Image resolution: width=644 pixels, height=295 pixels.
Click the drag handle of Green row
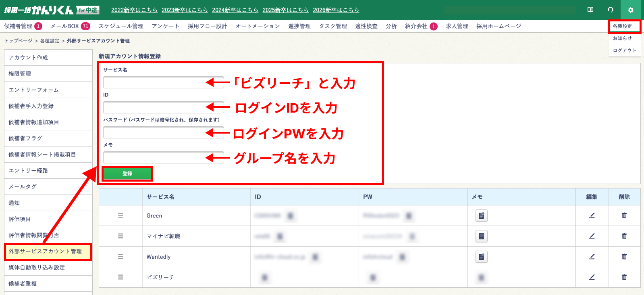(120, 215)
